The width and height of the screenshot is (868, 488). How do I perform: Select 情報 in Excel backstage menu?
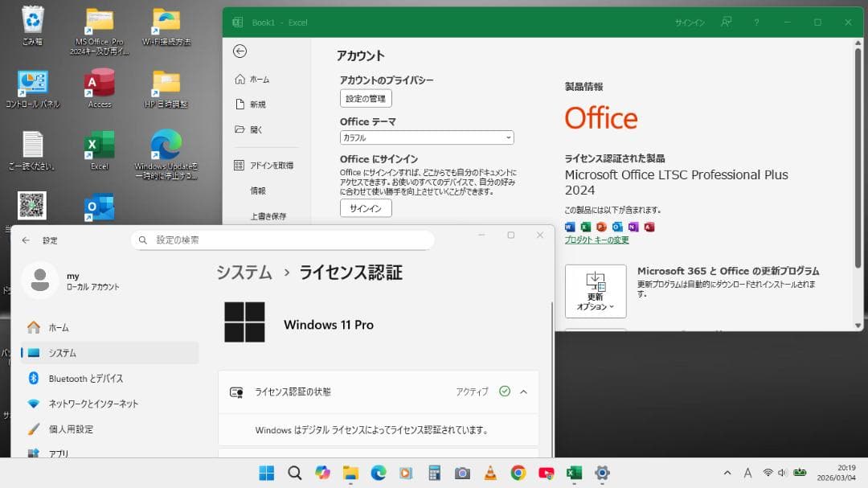(258, 191)
